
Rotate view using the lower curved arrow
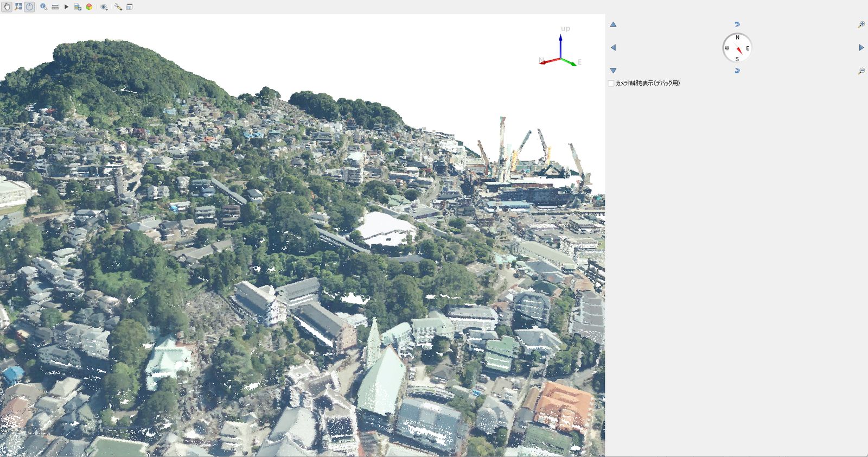click(737, 71)
